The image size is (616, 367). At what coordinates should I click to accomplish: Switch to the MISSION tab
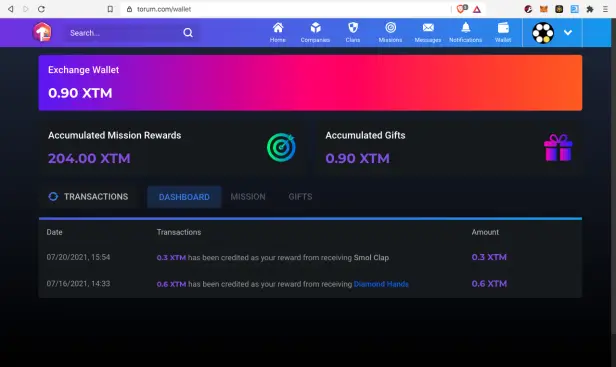click(x=248, y=197)
